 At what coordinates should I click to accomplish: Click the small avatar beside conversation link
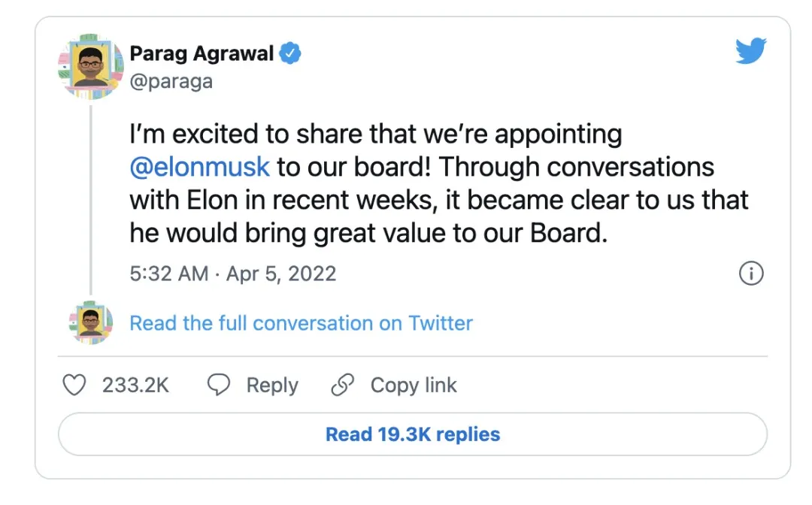click(x=90, y=323)
